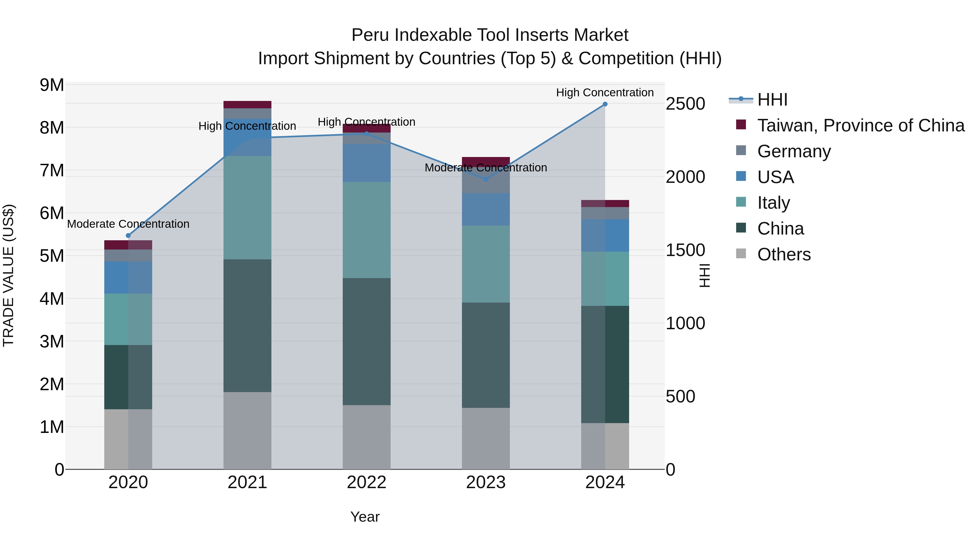Click the Others gray legend swatch
Image resolution: width=980 pixels, height=551 pixels.
tap(741, 253)
